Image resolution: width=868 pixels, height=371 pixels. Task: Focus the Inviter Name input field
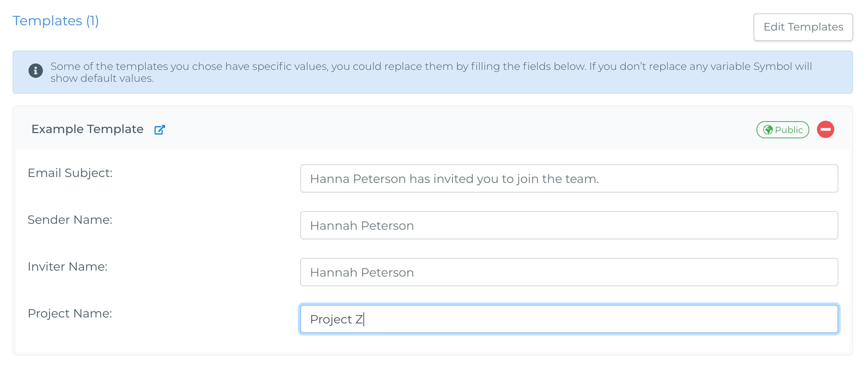569,272
